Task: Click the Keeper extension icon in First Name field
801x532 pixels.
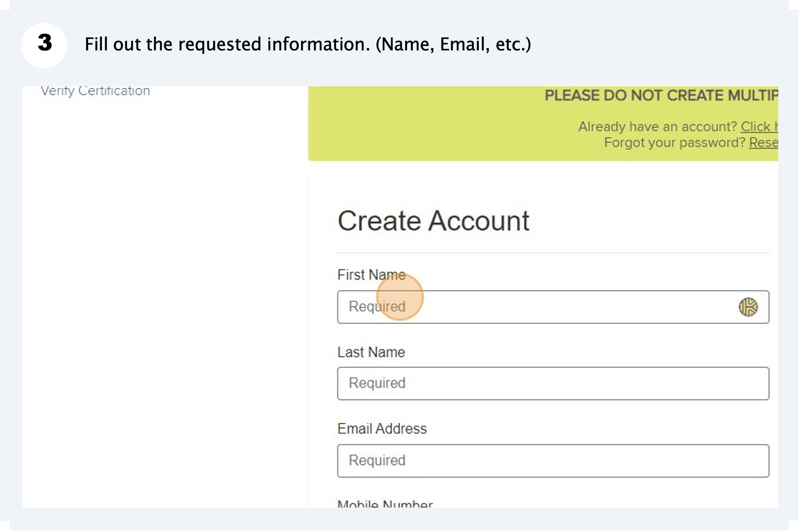Action: pyautogui.click(x=748, y=307)
